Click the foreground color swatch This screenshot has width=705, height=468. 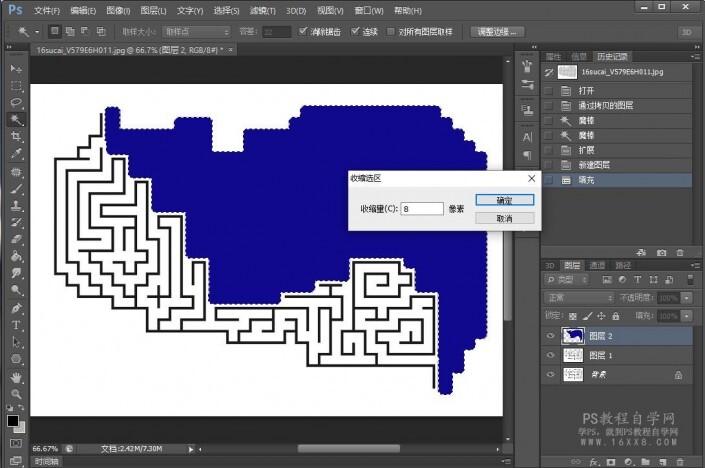(13, 421)
